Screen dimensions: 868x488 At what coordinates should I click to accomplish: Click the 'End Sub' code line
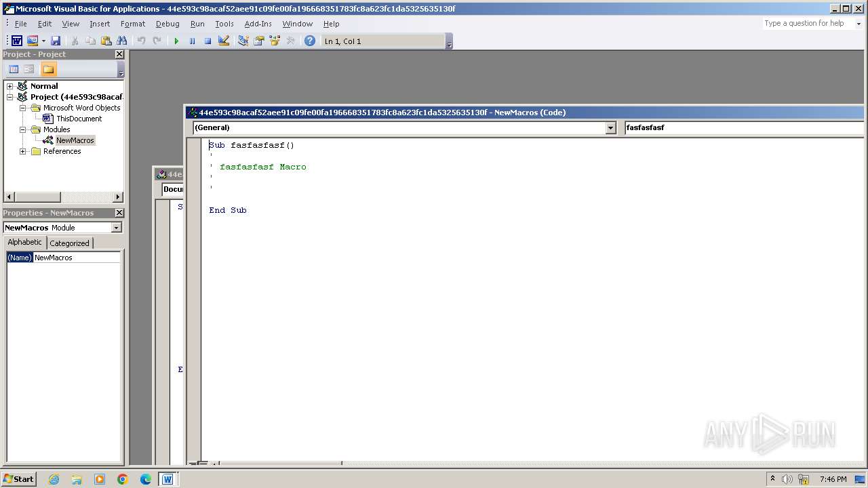click(x=228, y=210)
